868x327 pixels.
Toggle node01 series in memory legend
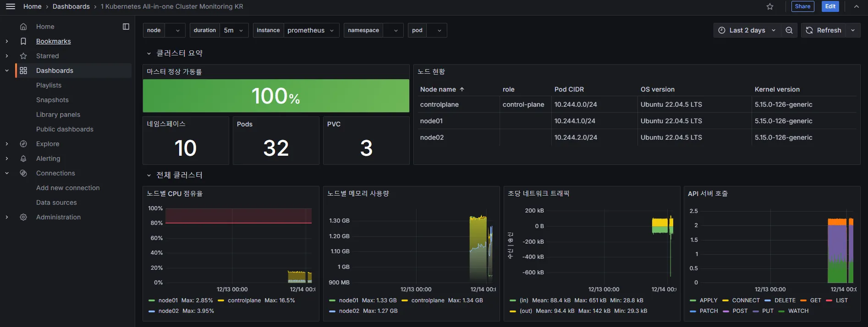click(x=348, y=300)
